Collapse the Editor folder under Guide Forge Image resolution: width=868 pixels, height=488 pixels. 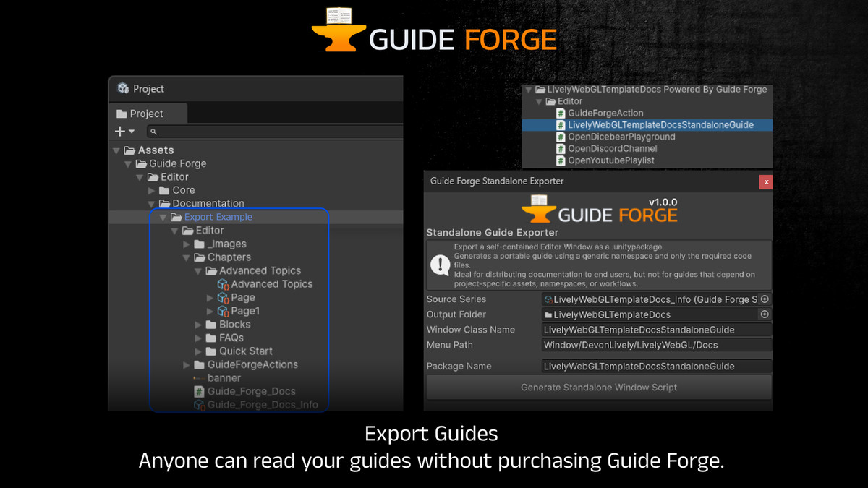140,177
